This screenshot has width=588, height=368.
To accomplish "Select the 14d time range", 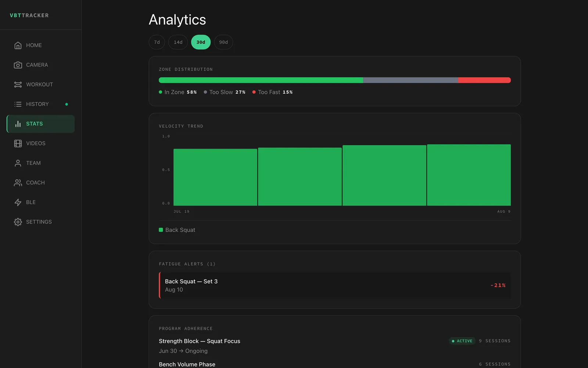I will click(178, 42).
